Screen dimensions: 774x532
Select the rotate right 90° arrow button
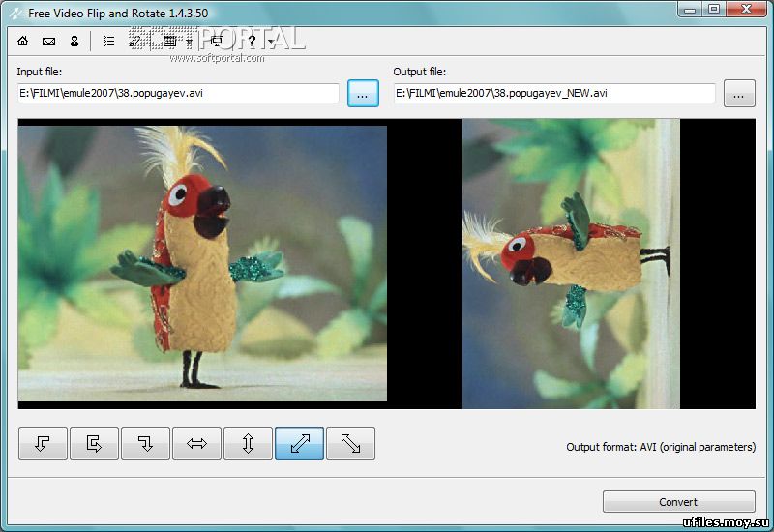click(145, 443)
